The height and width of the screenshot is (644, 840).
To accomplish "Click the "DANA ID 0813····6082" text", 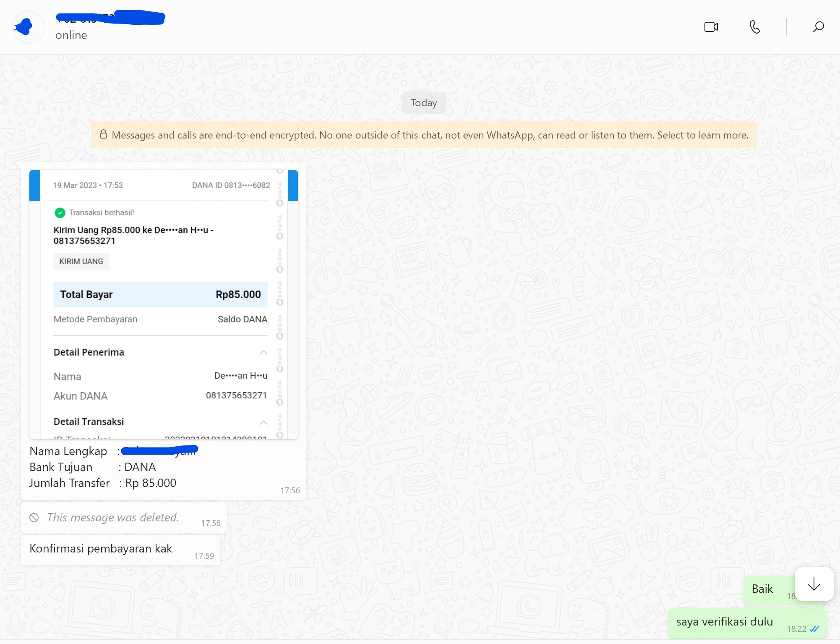I will (x=231, y=185).
